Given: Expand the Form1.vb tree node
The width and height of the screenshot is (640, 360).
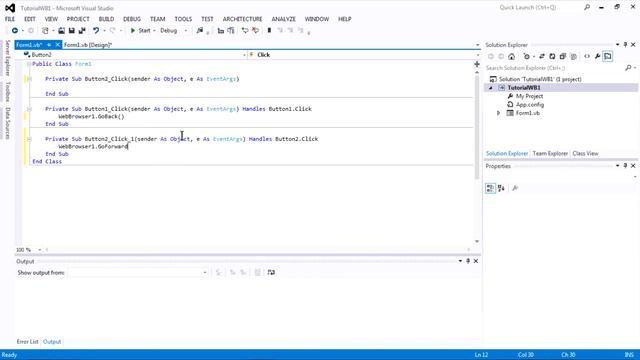Looking at the screenshot, I should (x=498, y=113).
